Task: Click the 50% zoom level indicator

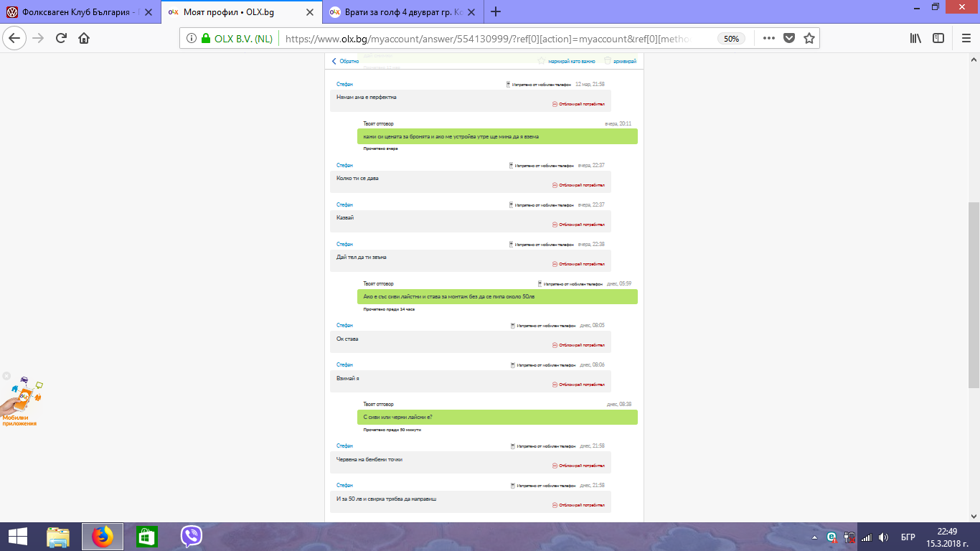Action: pos(731,39)
